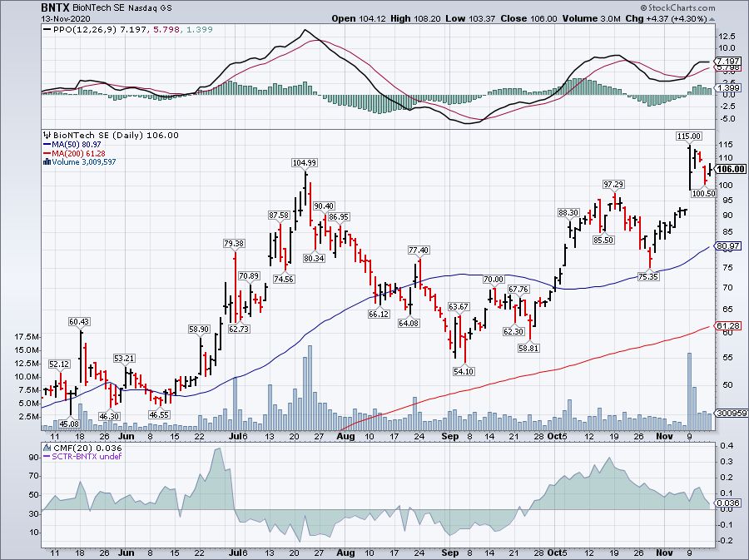Click the 46.55 price label
This screenshot has width=749, height=560.
159,415
